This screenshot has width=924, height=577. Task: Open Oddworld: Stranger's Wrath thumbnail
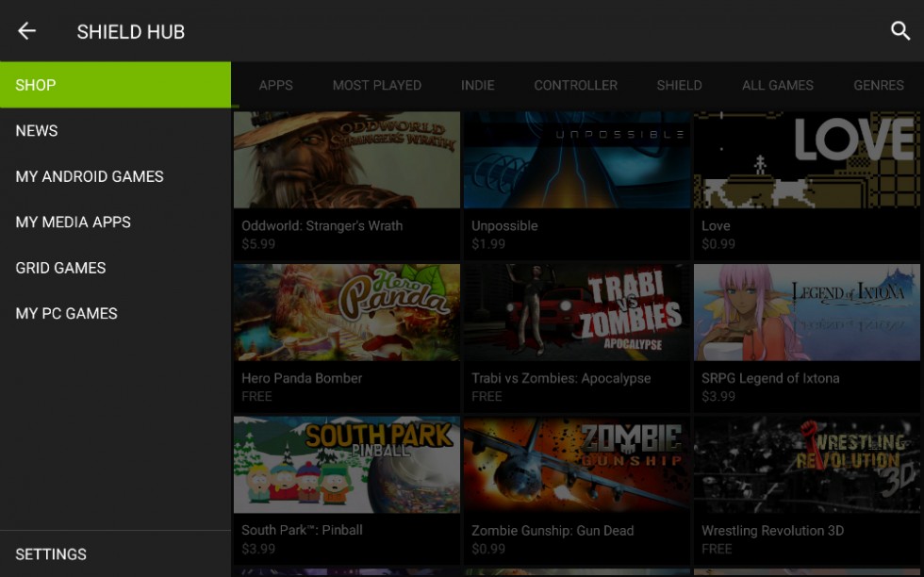pyautogui.click(x=346, y=160)
